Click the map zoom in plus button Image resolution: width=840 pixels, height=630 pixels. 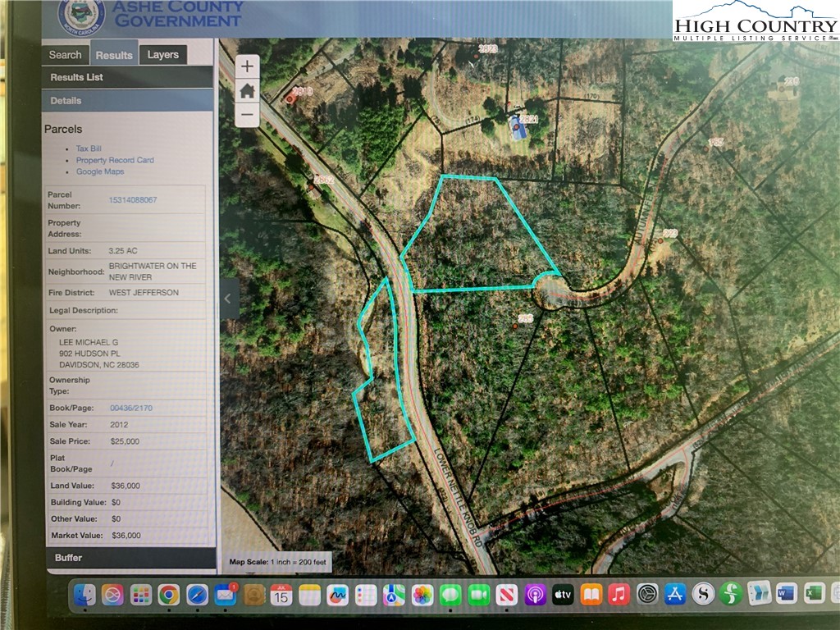point(247,67)
